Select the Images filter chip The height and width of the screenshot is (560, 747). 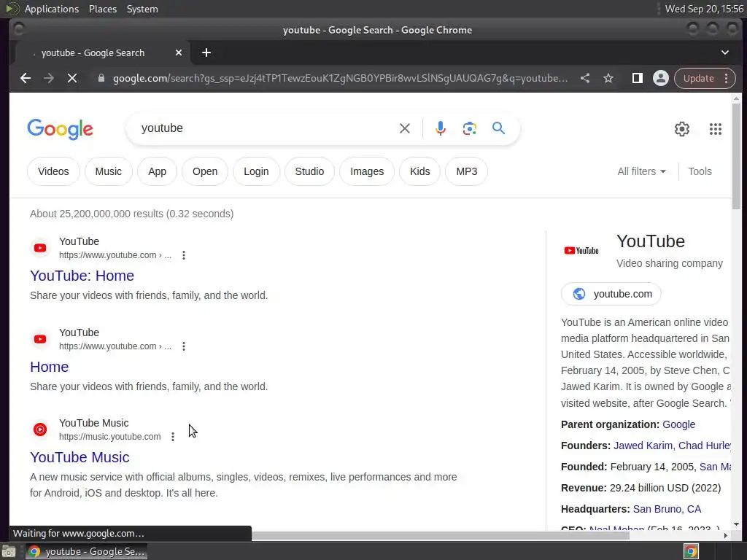point(367,171)
